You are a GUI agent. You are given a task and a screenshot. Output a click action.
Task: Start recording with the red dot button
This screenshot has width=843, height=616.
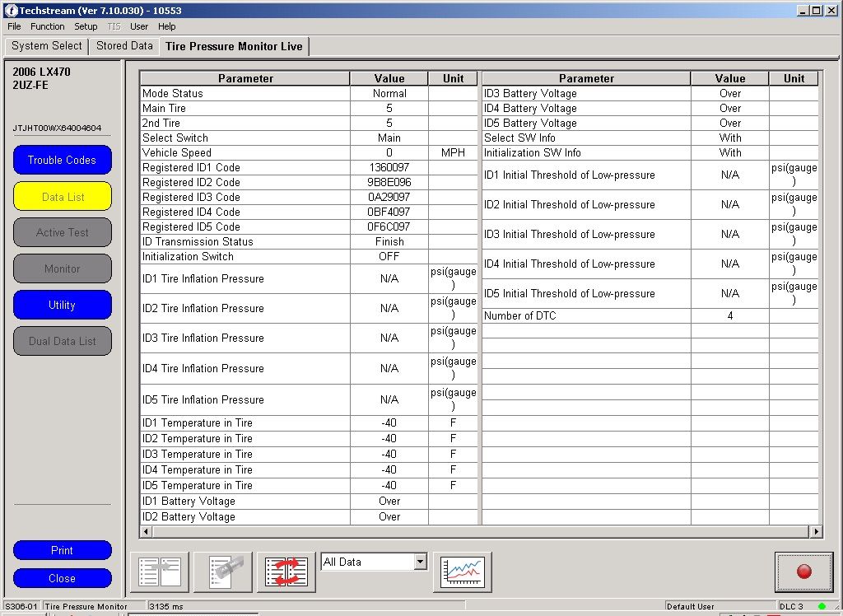[x=803, y=572]
